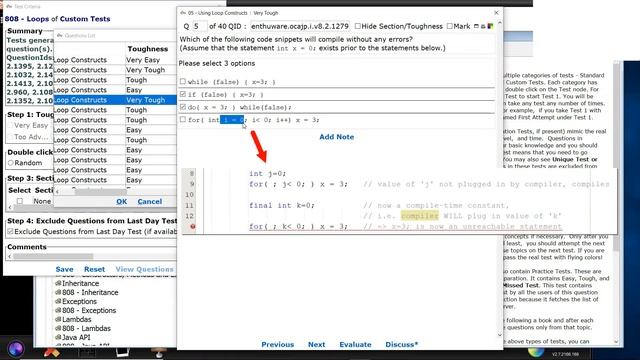Select Lambdas tree node
This screenshot has height=360, width=640.
(x=77, y=319)
